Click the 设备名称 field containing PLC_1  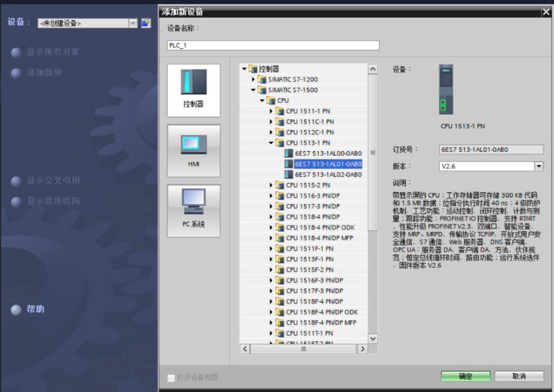273,45
